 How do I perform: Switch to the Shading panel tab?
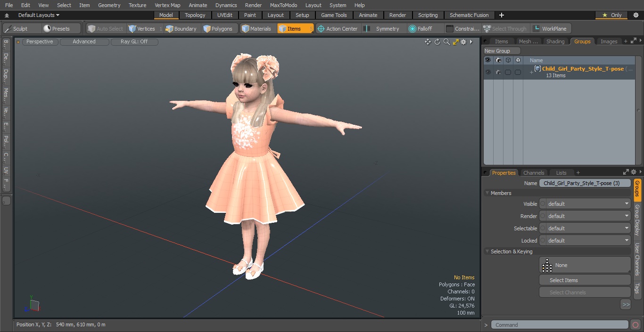[x=555, y=41]
